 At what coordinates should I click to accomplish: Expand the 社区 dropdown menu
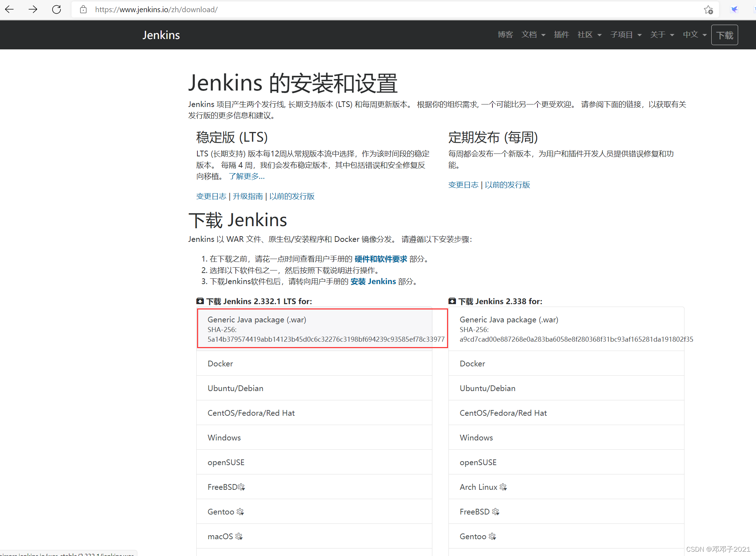[590, 35]
